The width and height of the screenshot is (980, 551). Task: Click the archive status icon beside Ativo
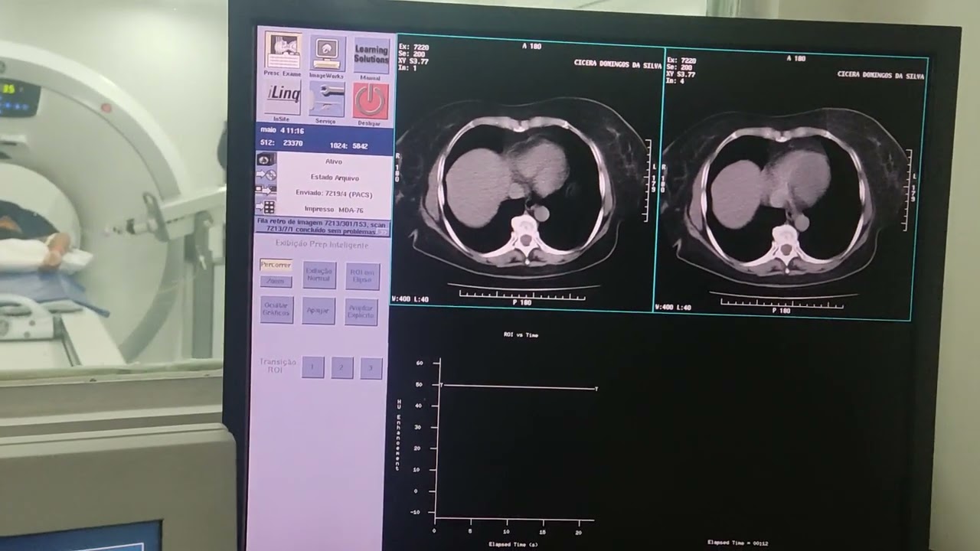[x=266, y=159]
